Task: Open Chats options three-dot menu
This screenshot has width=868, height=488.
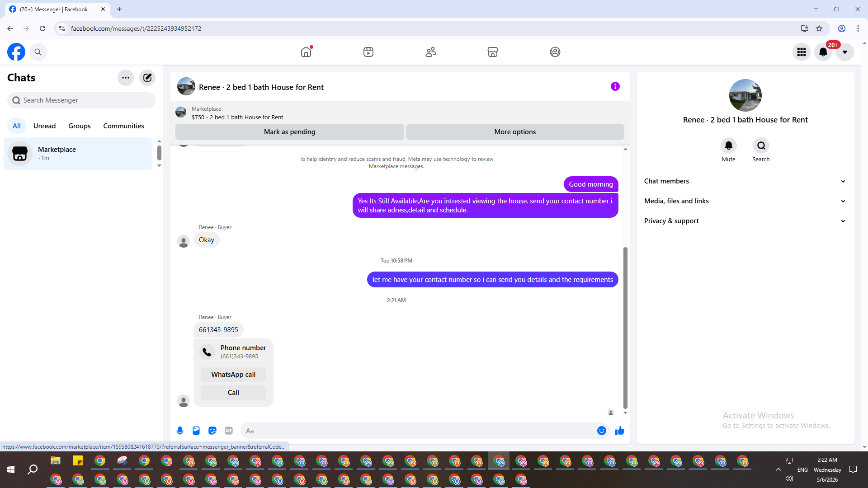Action: tap(126, 78)
